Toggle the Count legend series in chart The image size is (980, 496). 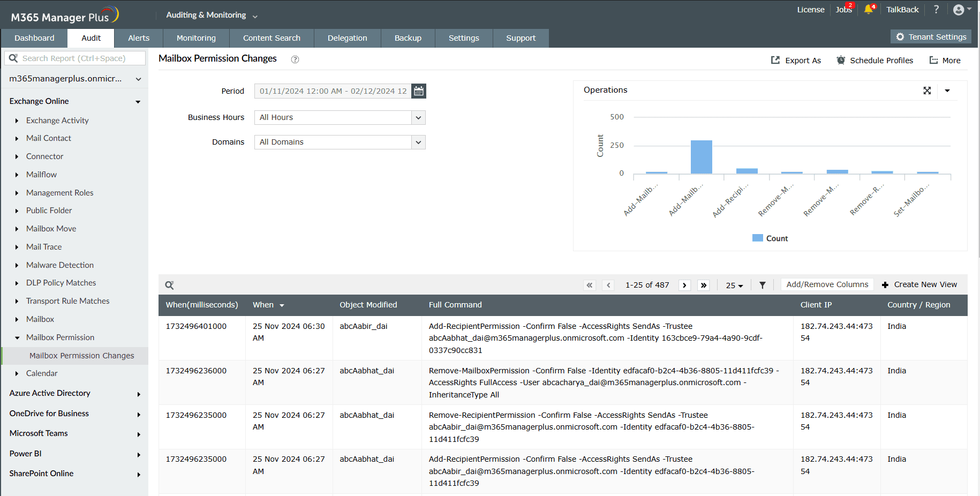[770, 238]
